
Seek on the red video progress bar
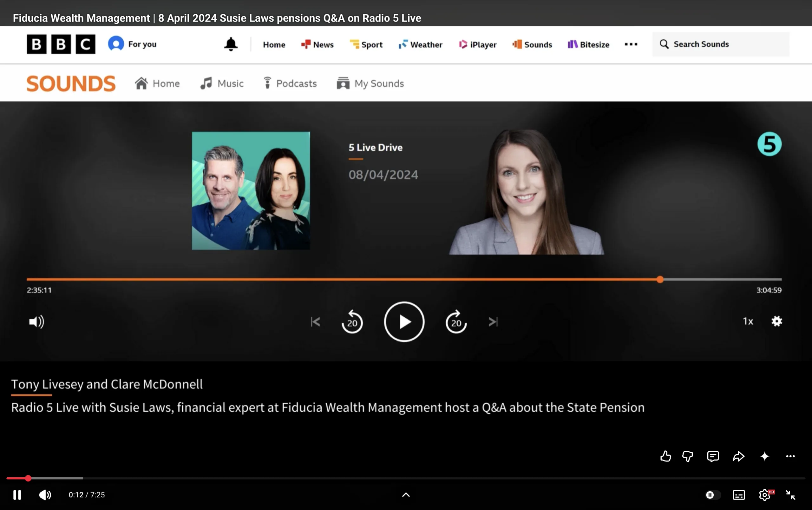[406, 478]
